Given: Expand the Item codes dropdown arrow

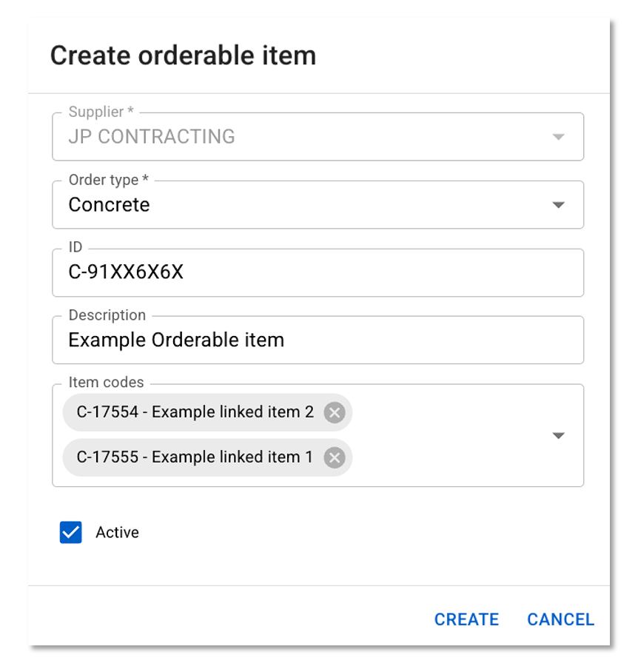Looking at the screenshot, I should click(x=559, y=436).
